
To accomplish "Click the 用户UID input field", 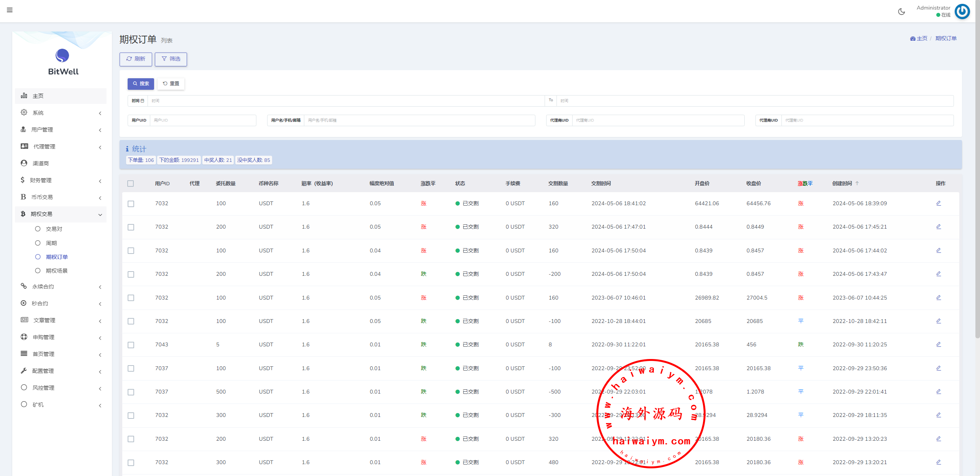I will click(202, 120).
